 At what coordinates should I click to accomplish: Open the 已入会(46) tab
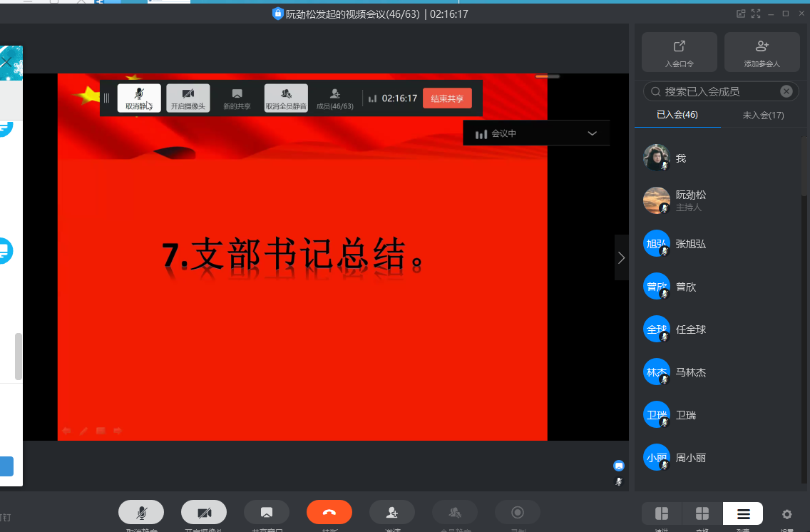pos(677,114)
